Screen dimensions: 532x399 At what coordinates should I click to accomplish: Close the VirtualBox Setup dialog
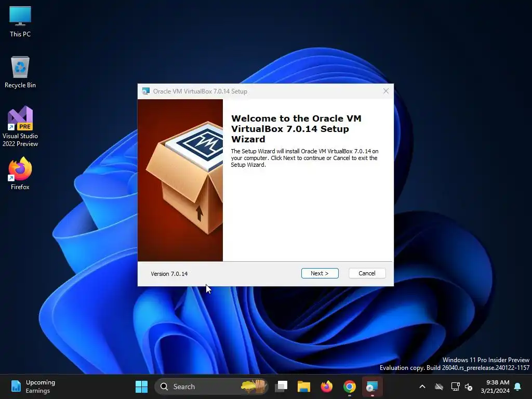pyautogui.click(x=386, y=91)
